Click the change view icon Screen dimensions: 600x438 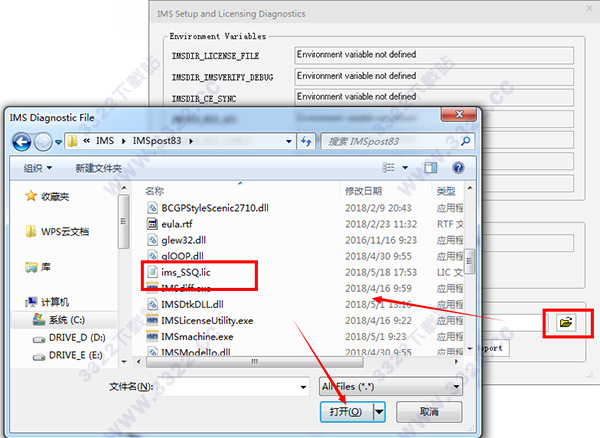(x=388, y=168)
